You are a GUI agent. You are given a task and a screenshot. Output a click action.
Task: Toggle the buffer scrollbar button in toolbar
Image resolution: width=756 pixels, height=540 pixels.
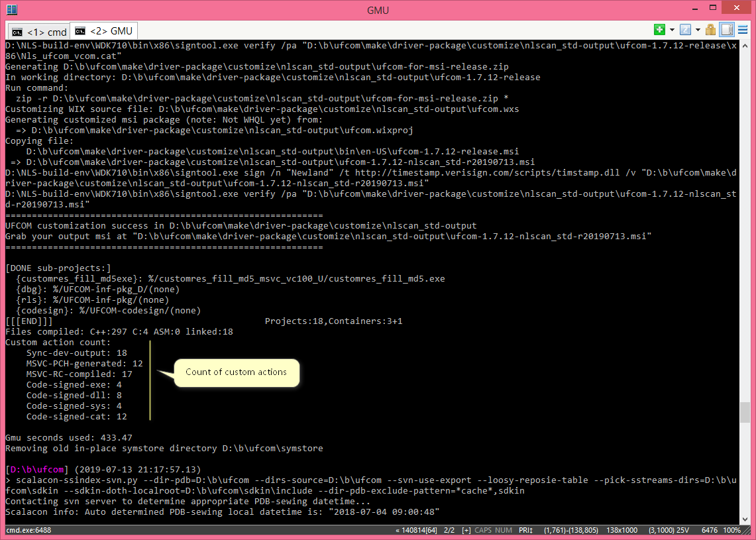[727, 30]
